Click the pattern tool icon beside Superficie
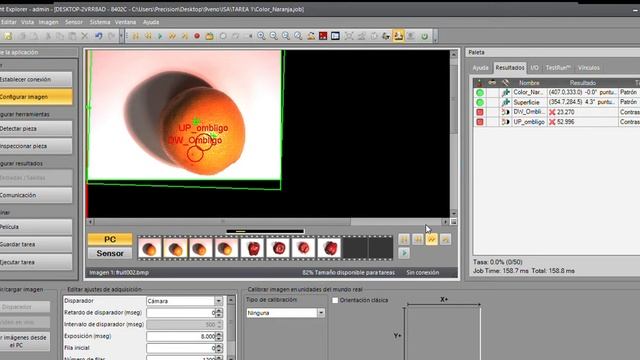Viewport: 640px width, 360px height. 506,102
